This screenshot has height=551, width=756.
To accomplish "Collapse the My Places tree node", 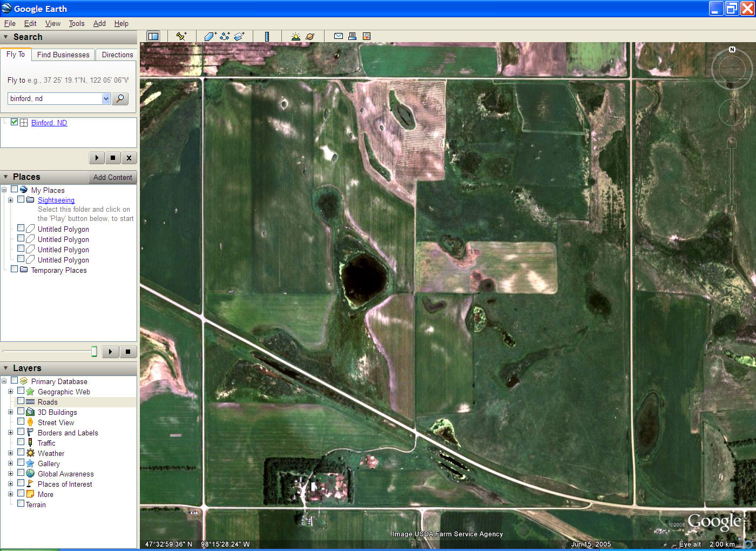I will tap(4, 190).
